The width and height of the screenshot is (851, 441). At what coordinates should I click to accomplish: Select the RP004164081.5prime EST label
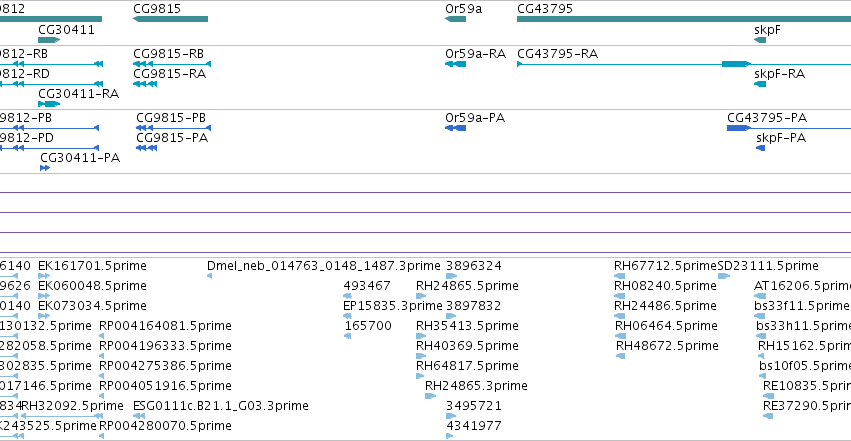[x=165, y=326]
